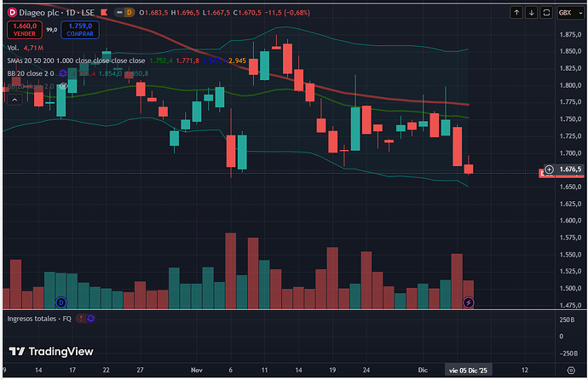The image size is (588, 380).
Task: Click the red flag icon beside LSE
Action: pos(103,14)
